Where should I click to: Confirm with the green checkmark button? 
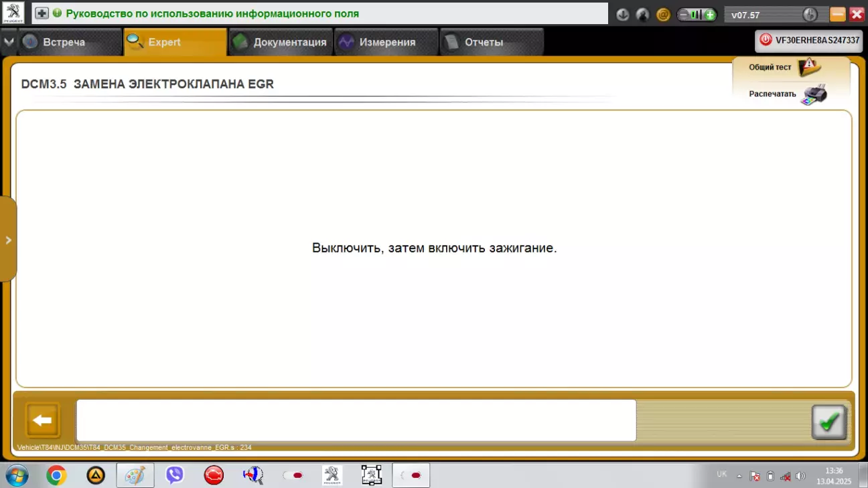[829, 422]
